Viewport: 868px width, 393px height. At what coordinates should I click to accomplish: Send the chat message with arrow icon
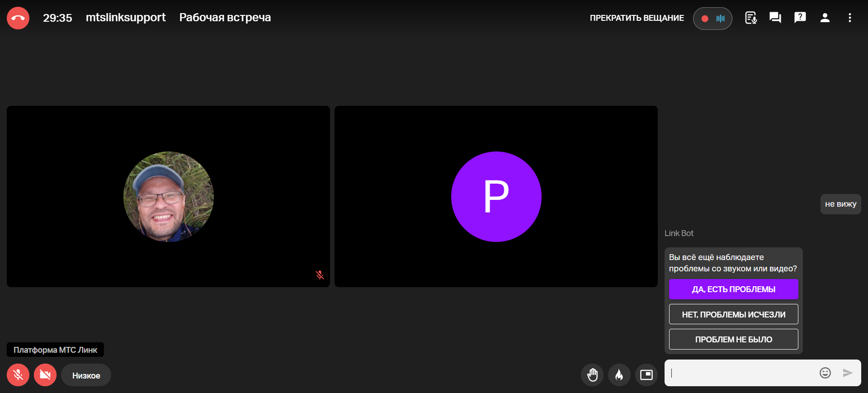point(848,373)
